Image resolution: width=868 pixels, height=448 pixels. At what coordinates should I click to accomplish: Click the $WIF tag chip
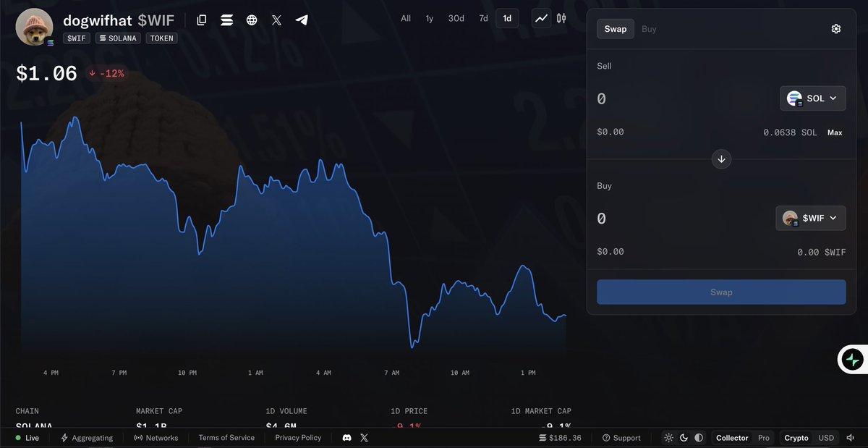pyautogui.click(x=77, y=38)
